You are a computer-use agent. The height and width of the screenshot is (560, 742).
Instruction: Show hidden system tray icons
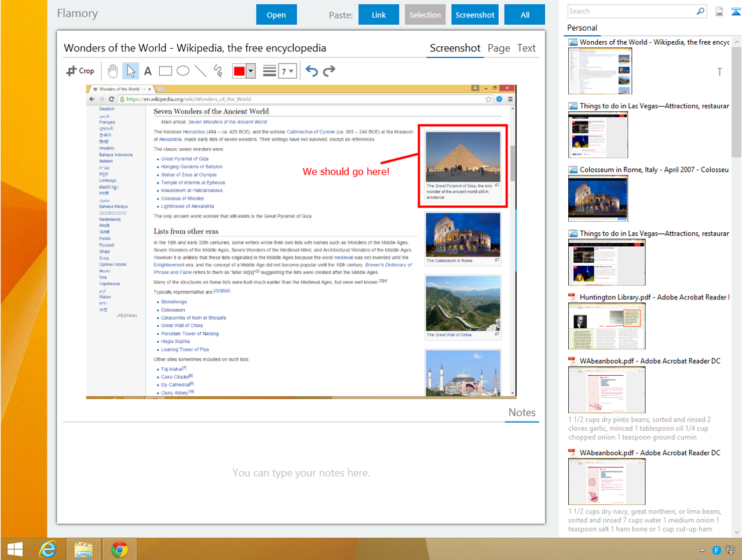(702, 550)
